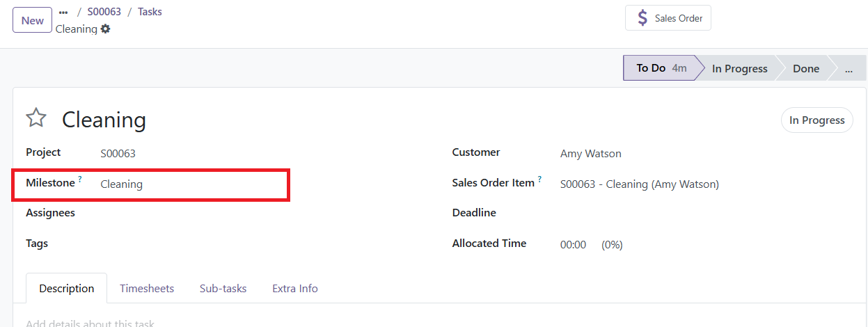868x327 pixels.
Task: Star the Cleaning task as priority
Action: [36, 118]
